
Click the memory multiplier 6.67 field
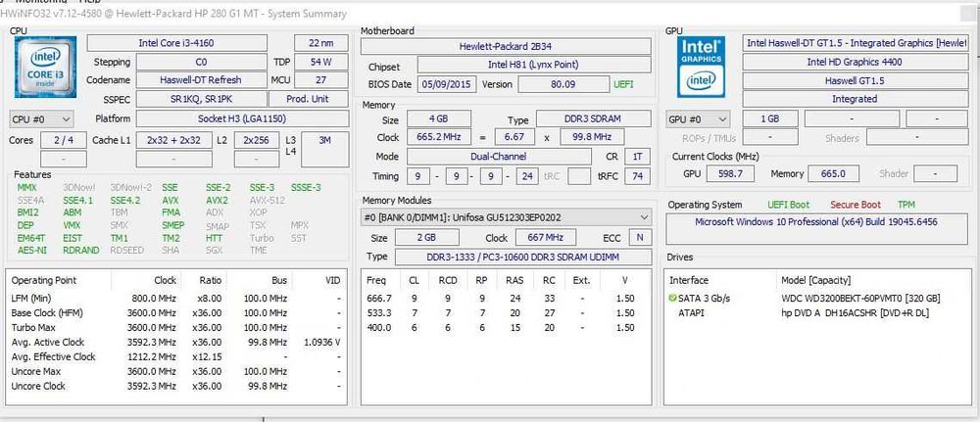(x=515, y=137)
